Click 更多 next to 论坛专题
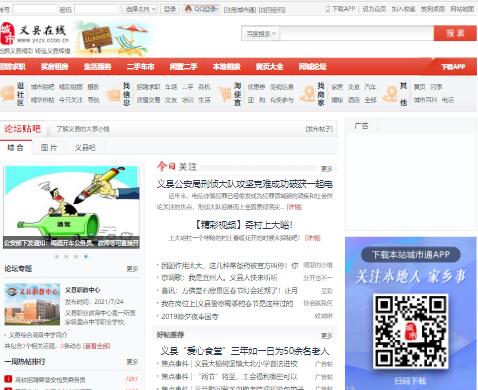The width and height of the screenshot is (478, 390). pos(132,269)
